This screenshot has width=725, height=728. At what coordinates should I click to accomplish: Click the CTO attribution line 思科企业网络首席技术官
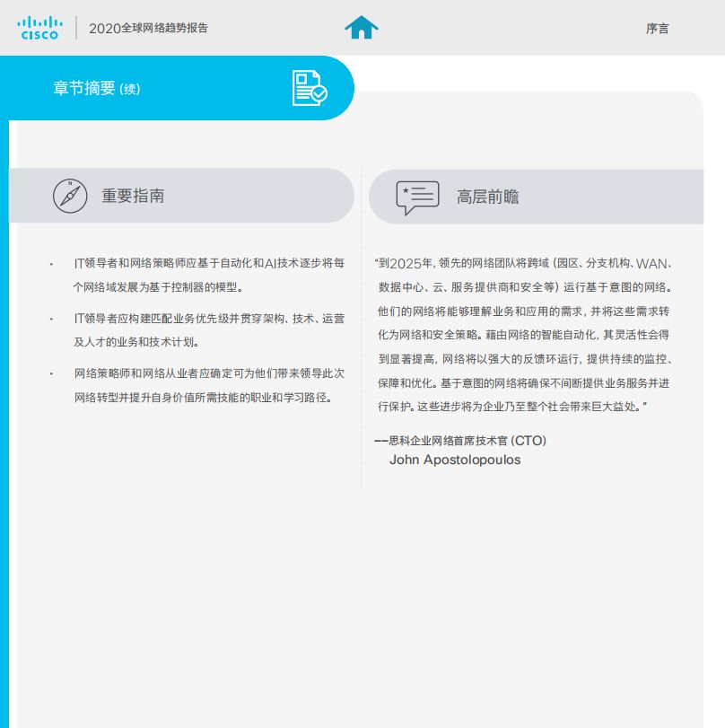point(462,441)
